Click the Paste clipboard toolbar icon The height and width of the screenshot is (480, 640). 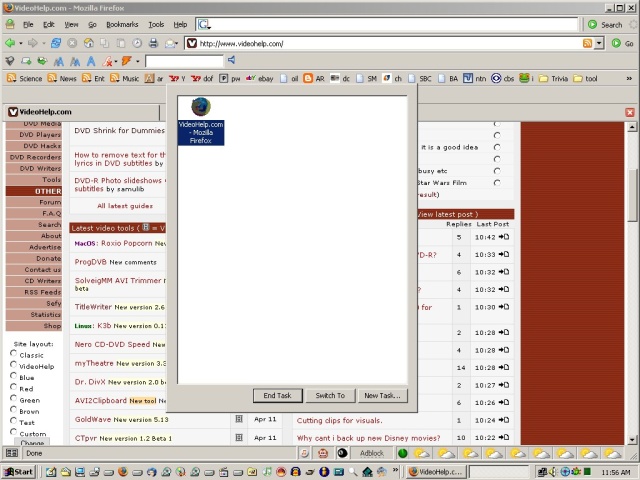[121, 43]
